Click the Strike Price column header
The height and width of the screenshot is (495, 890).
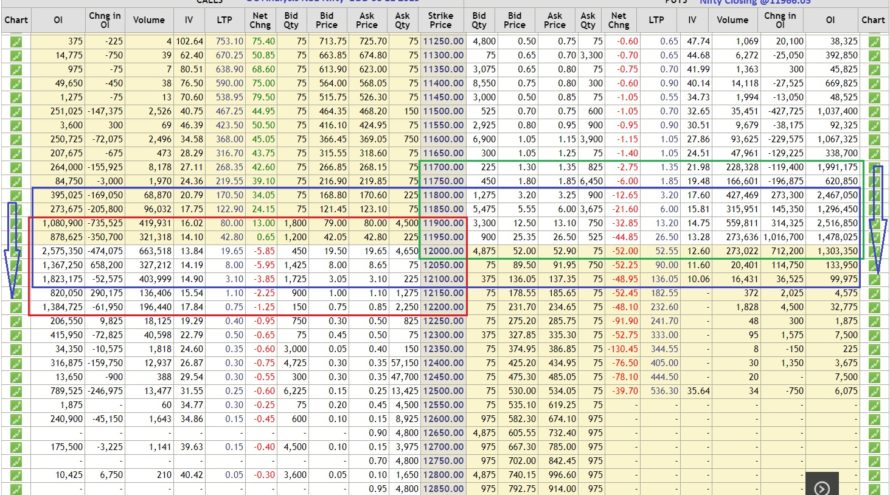[x=440, y=20]
